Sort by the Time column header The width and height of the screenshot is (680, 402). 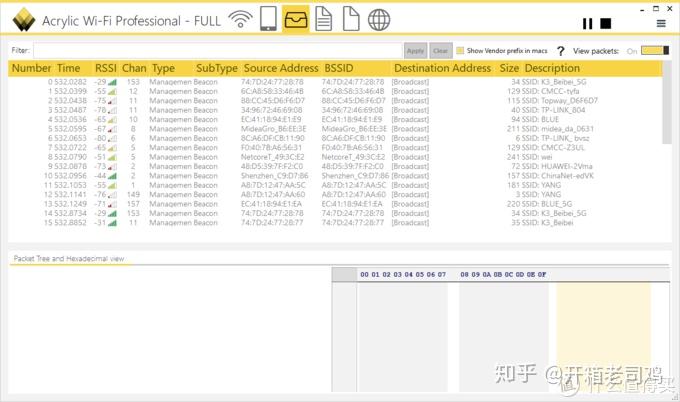(69, 68)
